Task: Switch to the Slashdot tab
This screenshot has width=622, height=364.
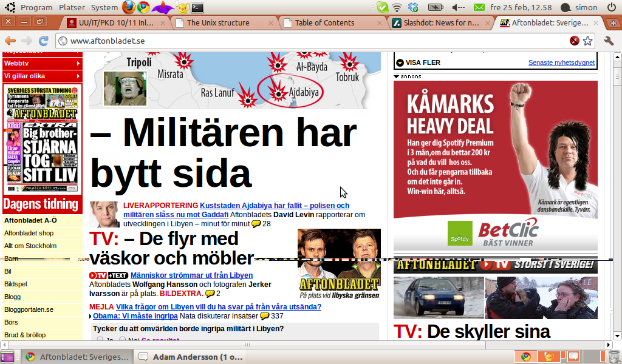Action: pyautogui.click(x=436, y=23)
